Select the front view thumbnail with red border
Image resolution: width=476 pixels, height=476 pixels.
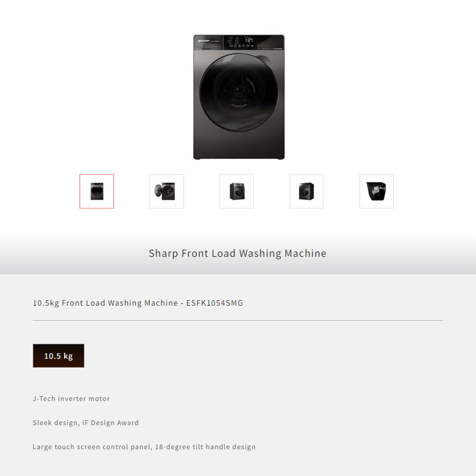(97, 191)
